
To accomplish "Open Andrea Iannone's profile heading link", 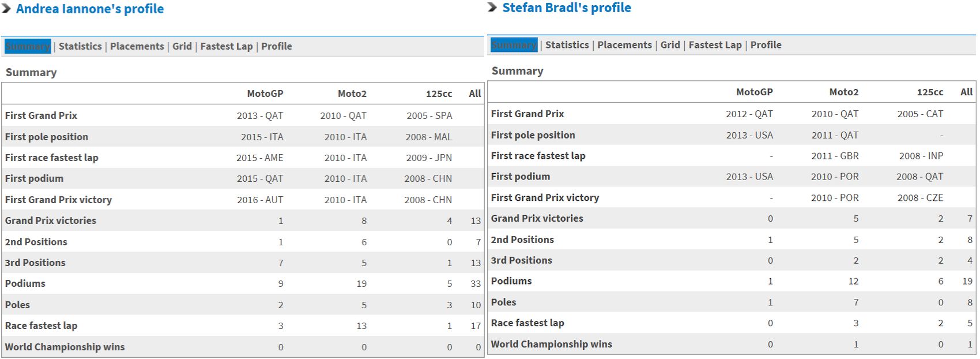I will pyautogui.click(x=90, y=9).
